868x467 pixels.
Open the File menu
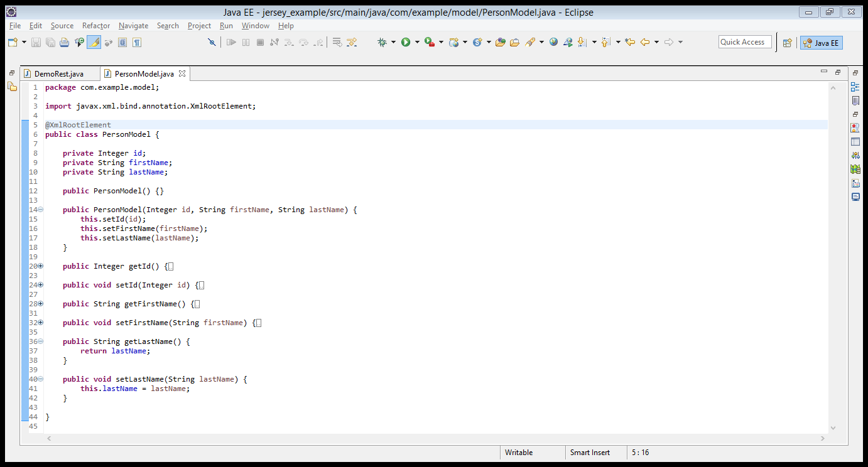point(15,26)
